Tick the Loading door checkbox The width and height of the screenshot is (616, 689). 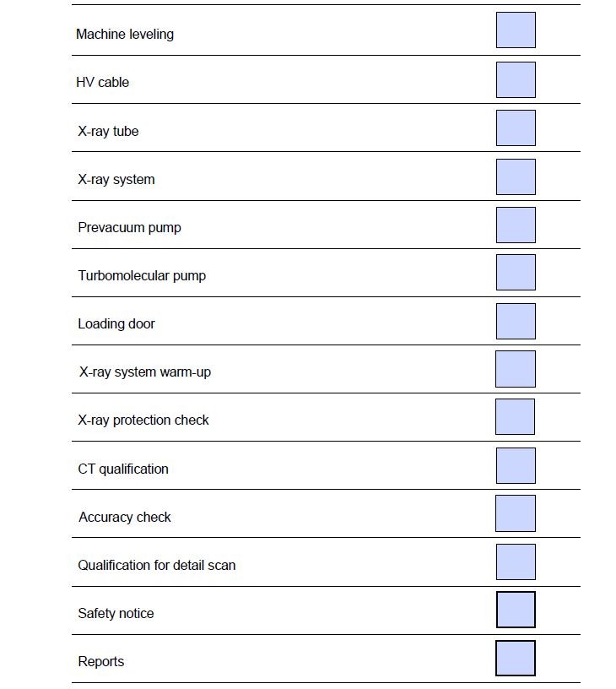516,321
